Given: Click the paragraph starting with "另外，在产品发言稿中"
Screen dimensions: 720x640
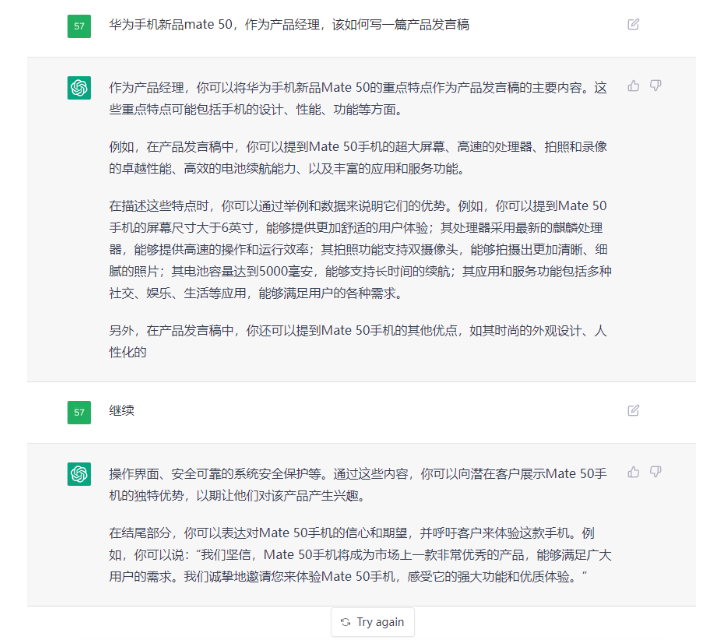Looking at the screenshot, I should click(357, 341).
